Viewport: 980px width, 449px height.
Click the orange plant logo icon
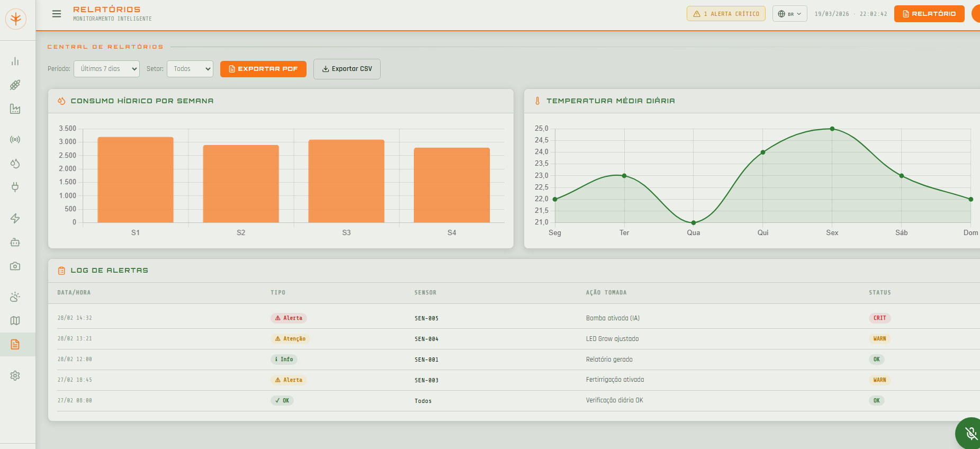point(16,19)
